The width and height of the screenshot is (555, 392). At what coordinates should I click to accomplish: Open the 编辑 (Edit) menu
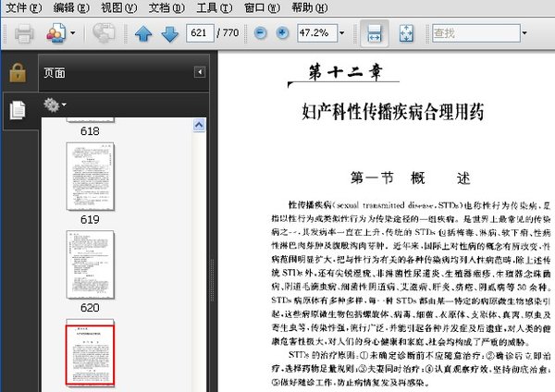click(71, 7)
